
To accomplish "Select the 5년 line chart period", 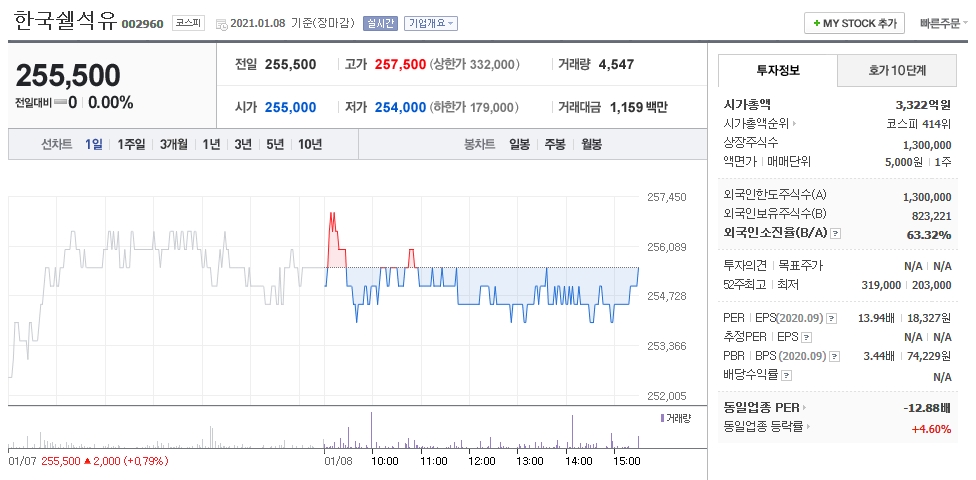I will (274, 144).
